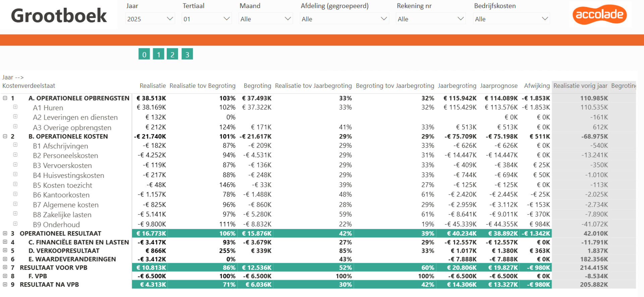
Task: Click the Afwijking column header
Action: pyautogui.click(x=537, y=86)
